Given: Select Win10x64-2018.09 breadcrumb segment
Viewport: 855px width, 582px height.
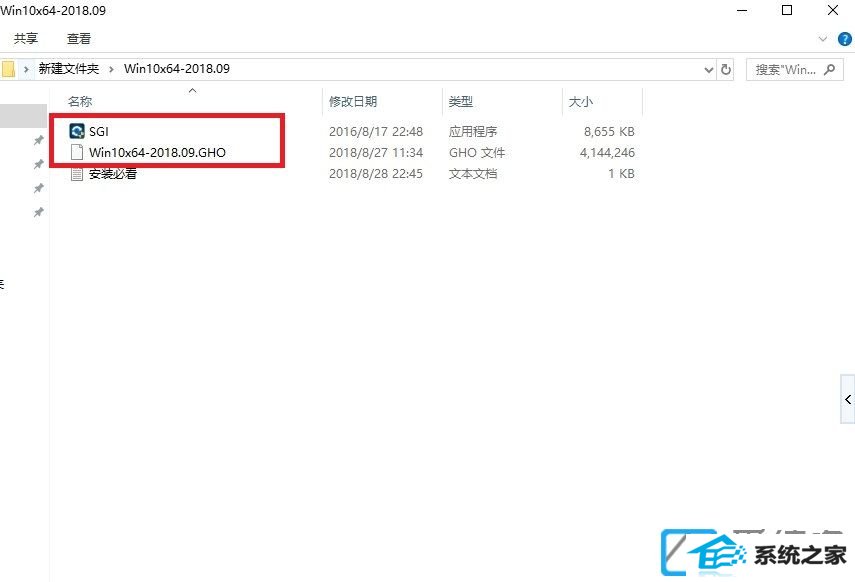Looking at the screenshot, I should pyautogui.click(x=177, y=69).
